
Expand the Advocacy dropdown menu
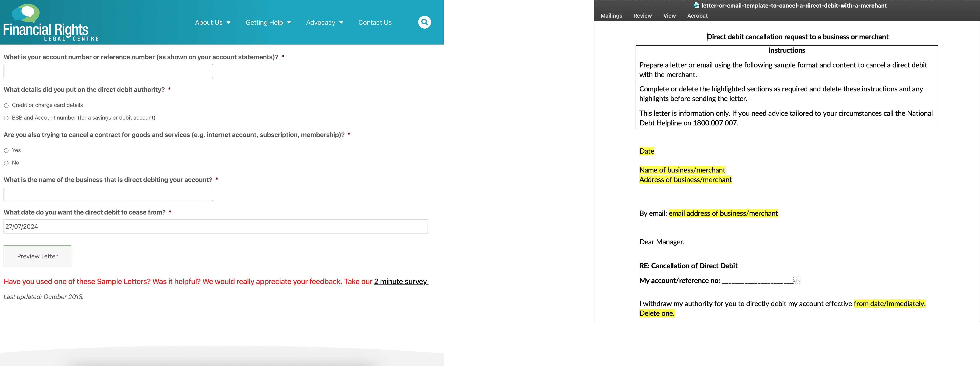tap(324, 22)
